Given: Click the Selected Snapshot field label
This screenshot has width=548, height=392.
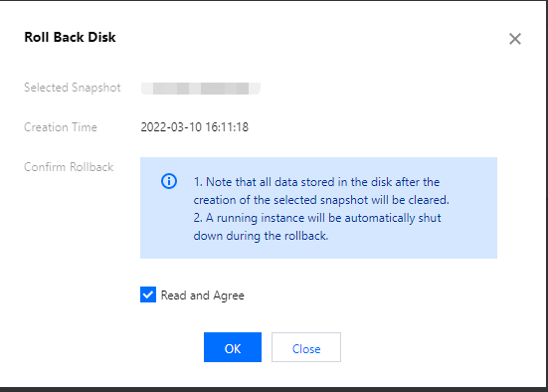Looking at the screenshot, I should coord(73,88).
